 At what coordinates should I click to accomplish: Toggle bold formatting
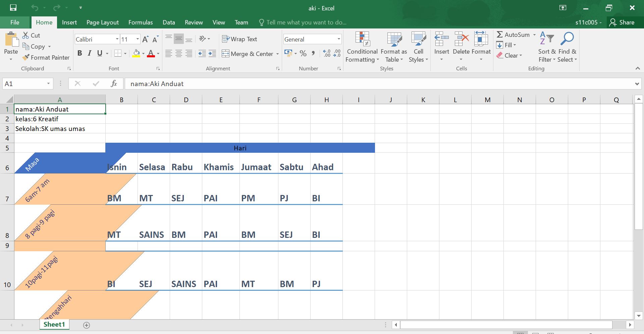[79, 53]
